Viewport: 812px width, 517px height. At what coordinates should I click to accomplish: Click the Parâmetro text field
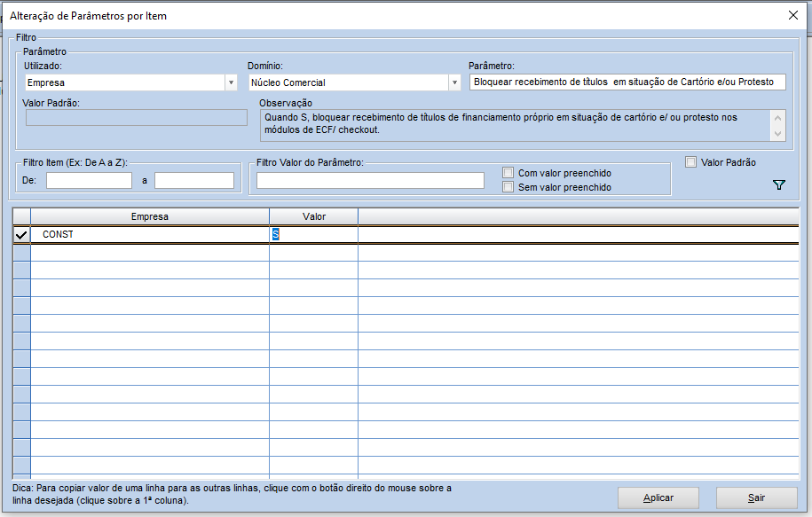[627, 82]
